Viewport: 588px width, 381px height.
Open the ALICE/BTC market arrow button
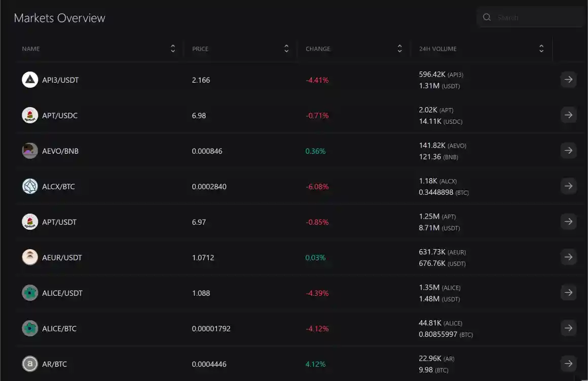coord(568,328)
